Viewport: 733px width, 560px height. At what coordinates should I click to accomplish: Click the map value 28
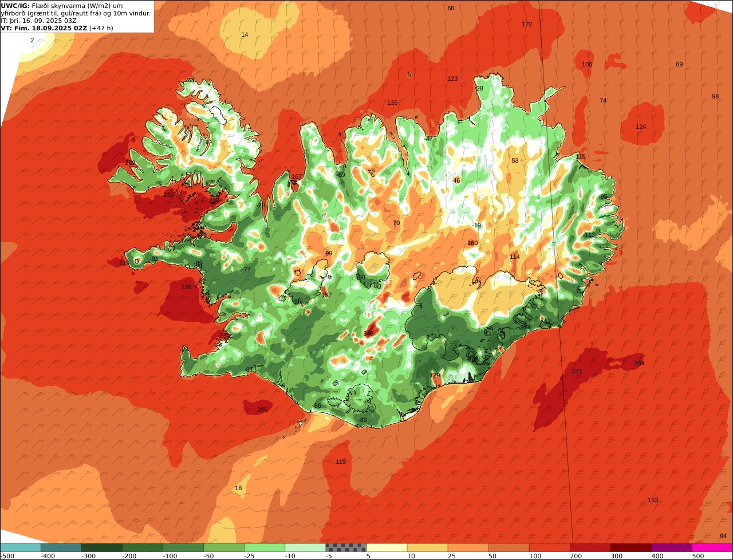pos(479,88)
